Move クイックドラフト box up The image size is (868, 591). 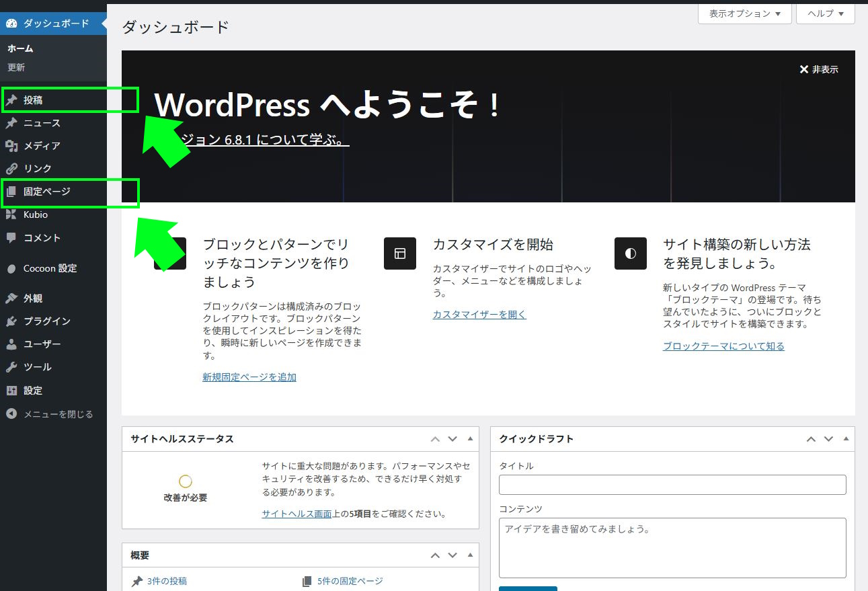click(811, 439)
